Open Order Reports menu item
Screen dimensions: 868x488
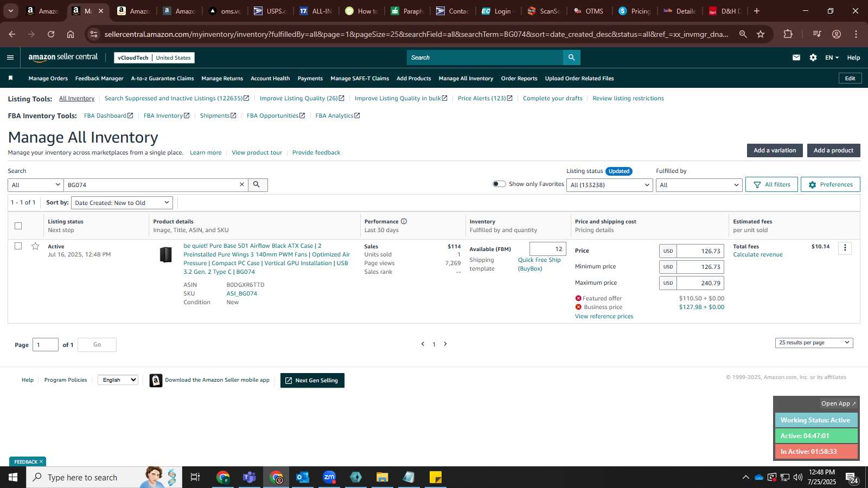click(x=519, y=78)
